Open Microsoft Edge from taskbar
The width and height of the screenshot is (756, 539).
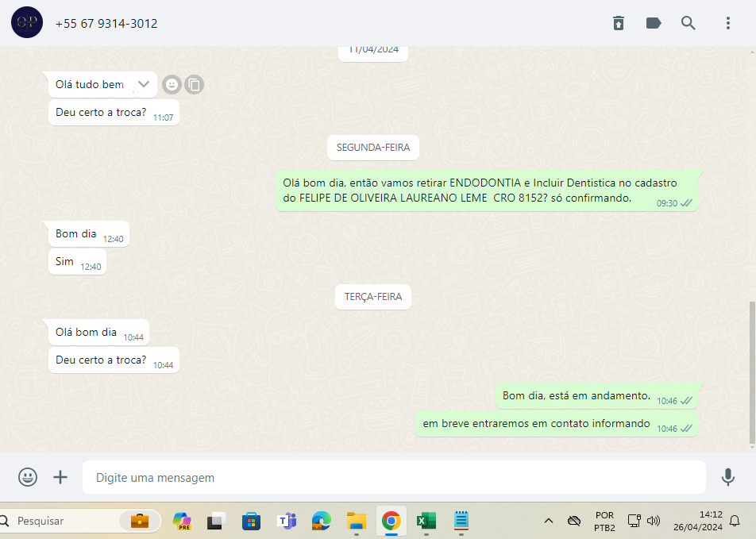coord(321,522)
